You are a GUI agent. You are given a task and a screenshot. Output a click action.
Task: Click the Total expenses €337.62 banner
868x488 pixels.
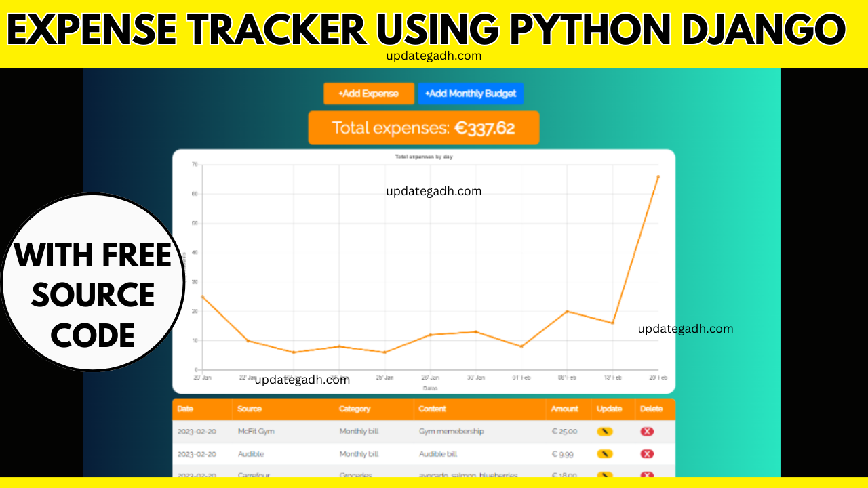click(424, 128)
